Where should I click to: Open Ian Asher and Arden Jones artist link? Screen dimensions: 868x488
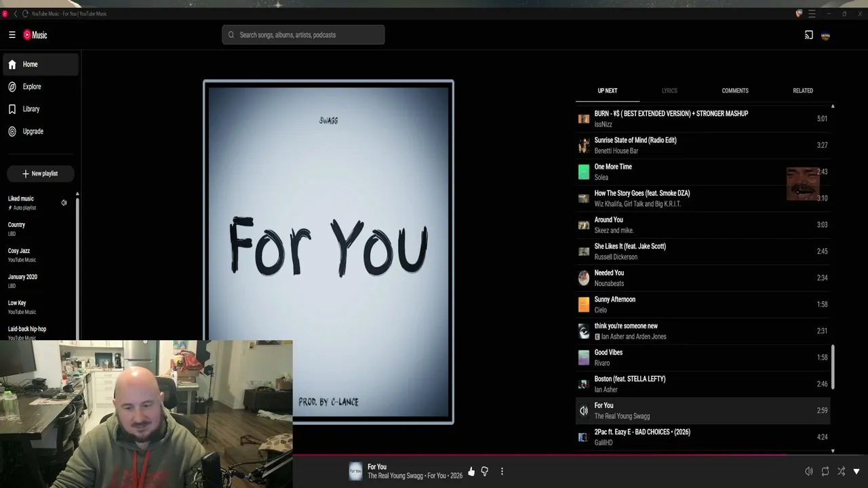click(x=633, y=337)
